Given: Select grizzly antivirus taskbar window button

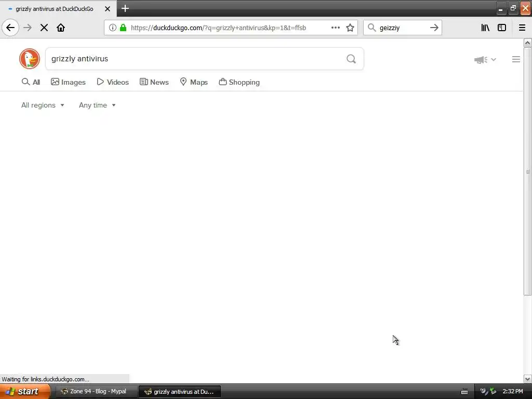Looking at the screenshot, I should click(180, 392).
